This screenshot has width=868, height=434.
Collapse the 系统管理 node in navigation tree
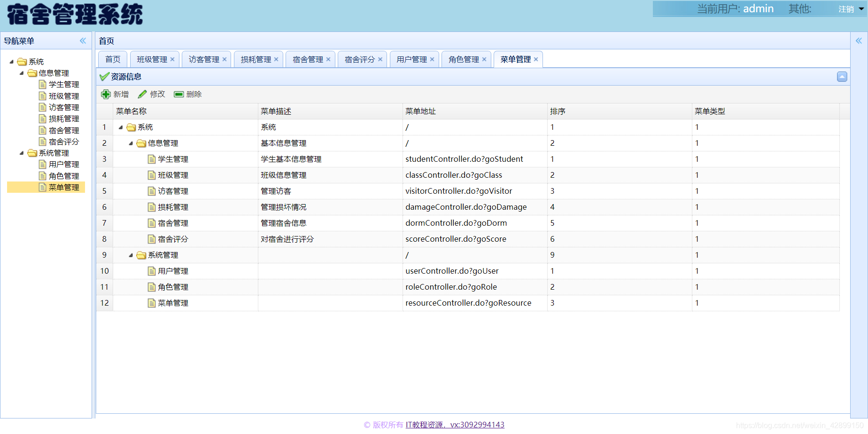point(22,153)
